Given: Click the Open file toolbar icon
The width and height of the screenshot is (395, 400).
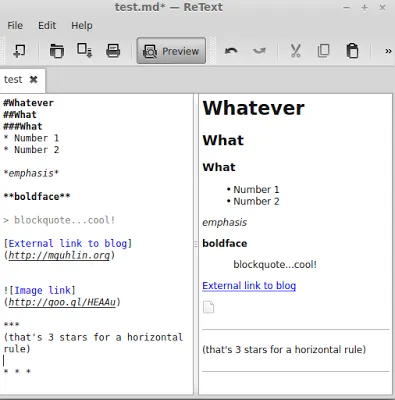Looking at the screenshot, I should pos(57,51).
